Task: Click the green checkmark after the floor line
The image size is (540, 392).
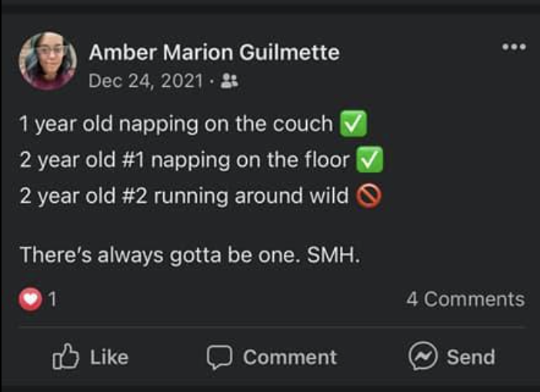Action: click(372, 160)
